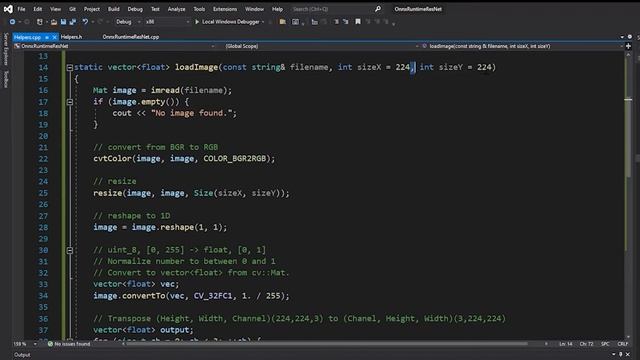Open the View menu
Viewport: 640px width, 360px height.
point(55,9)
